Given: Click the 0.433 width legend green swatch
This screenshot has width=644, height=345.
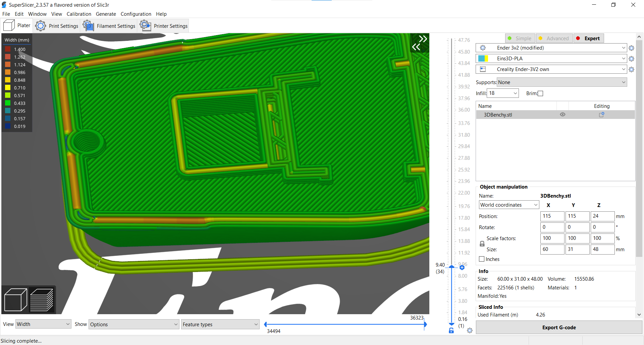Looking at the screenshot, I should (x=8, y=103).
